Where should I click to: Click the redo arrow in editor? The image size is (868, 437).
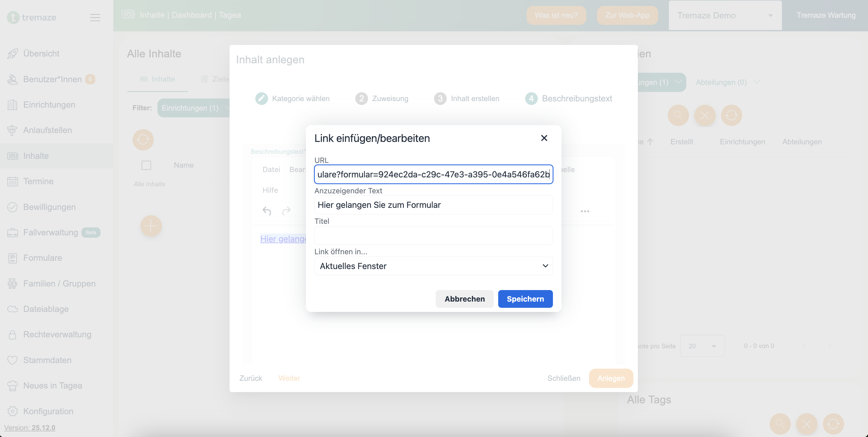(x=286, y=211)
